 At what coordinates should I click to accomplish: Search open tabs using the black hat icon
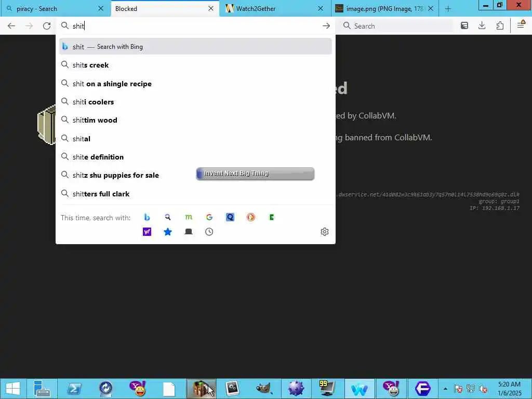189,232
